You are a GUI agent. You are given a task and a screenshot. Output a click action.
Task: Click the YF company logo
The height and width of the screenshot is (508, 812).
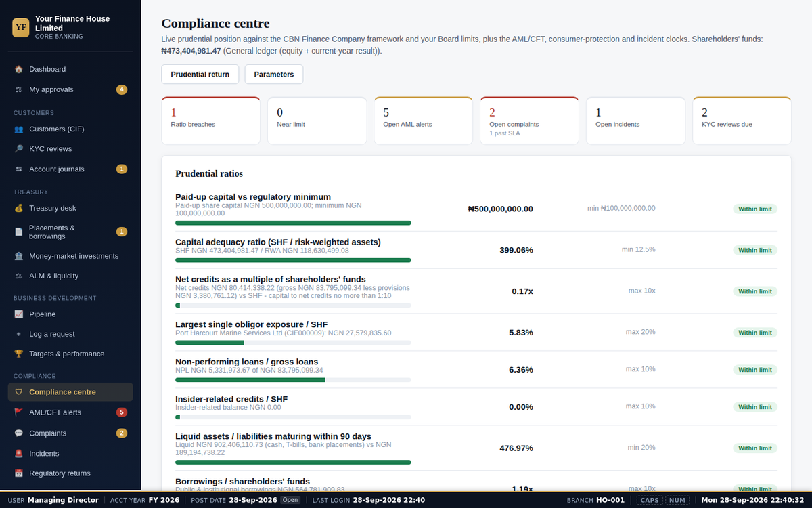(x=21, y=27)
